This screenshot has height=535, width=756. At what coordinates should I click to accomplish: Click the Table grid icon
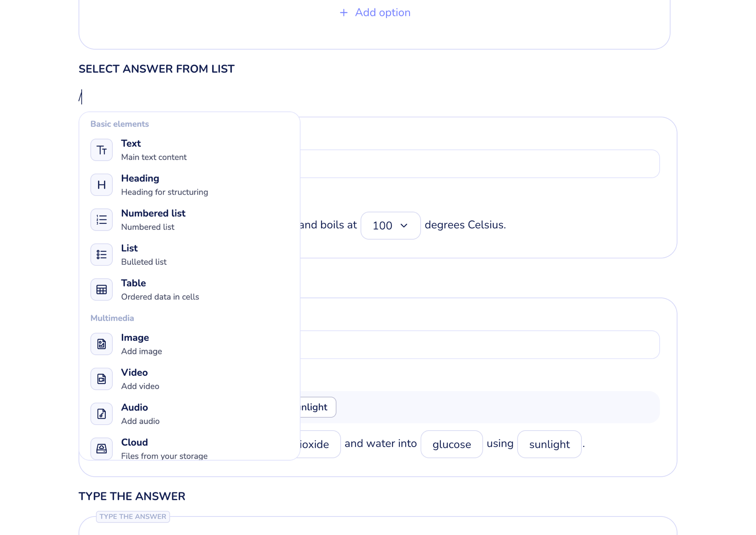click(x=101, y=290)
